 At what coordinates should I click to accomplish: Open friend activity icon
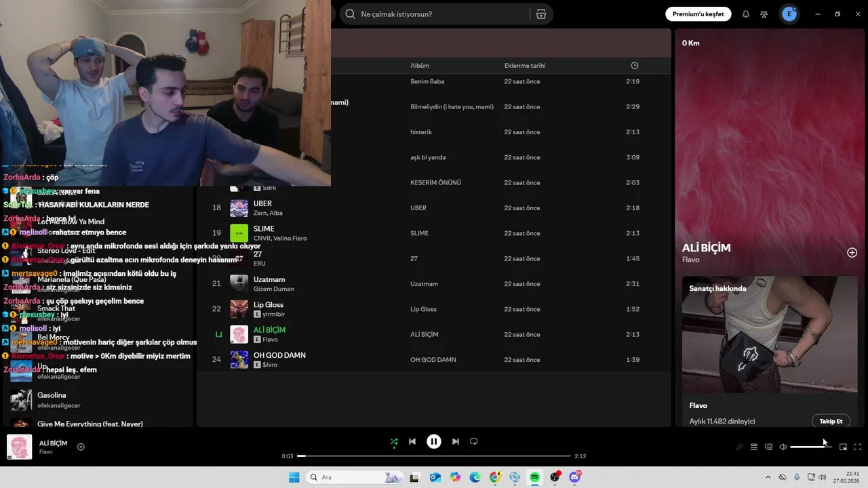pyautogui.click(x=764, y=14)
